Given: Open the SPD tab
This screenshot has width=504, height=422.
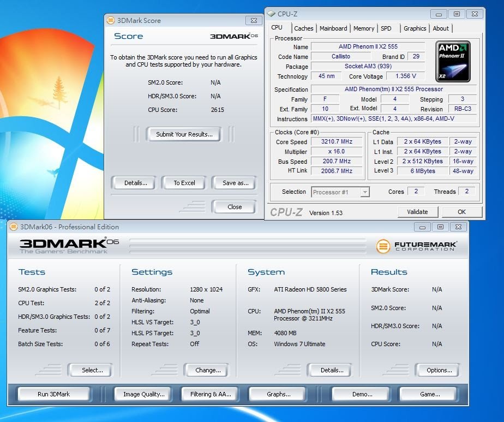Looking at the screenshot, I should pyautogui.click(x=386, y=28).
